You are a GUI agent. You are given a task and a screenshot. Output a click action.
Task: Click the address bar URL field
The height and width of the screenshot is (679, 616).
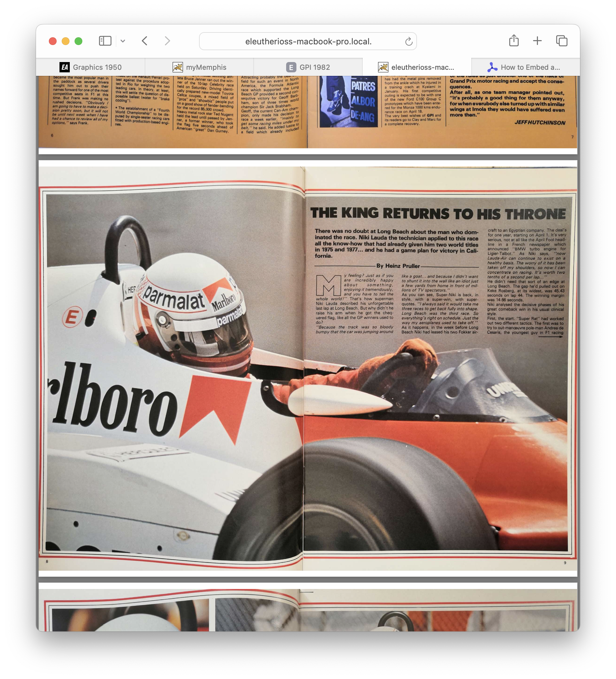(x=308, y=41)
